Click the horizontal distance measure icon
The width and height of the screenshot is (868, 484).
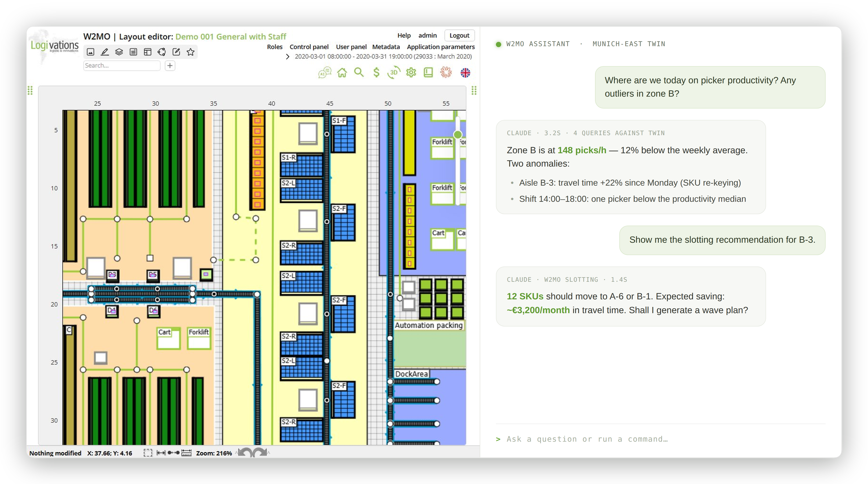pos(161,453)
